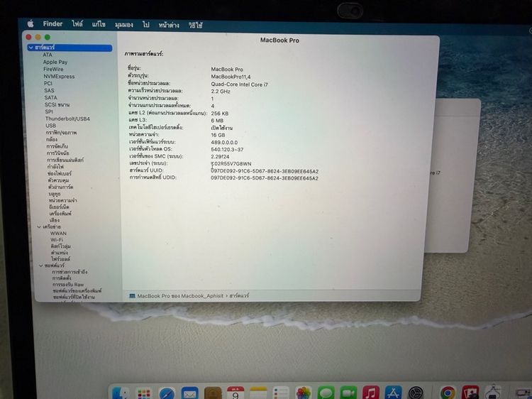Open the มุมมอง menu
Screen dimensions: 532x399
(x=124, y=25)
